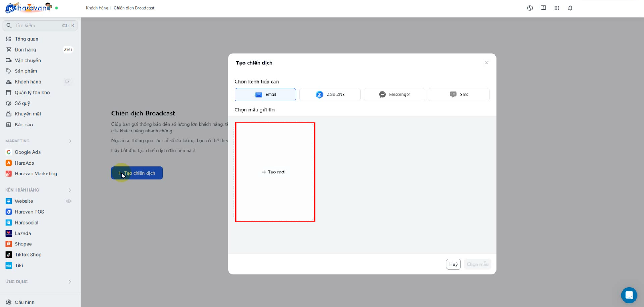
Task: Expand the ỨNG DỤNG section chevron
Action: 70,282
